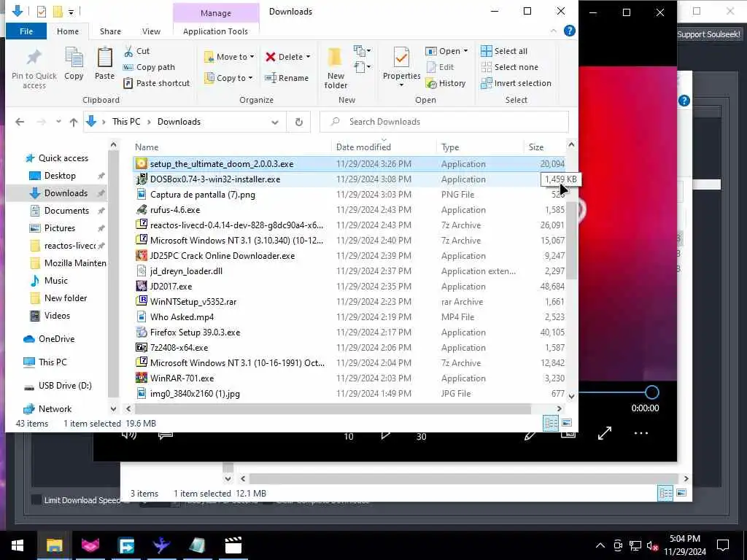
Task: Click the Copy ribbon icon
Action: click(74, 63)
